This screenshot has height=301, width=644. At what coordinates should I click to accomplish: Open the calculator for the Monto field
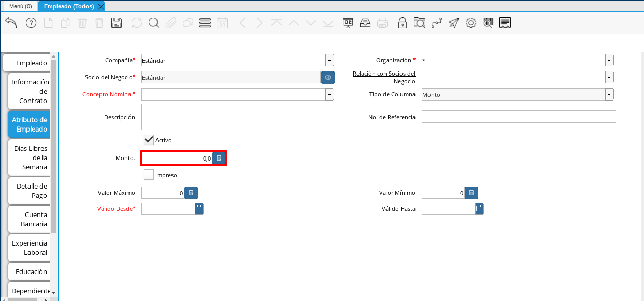point(219,158)
